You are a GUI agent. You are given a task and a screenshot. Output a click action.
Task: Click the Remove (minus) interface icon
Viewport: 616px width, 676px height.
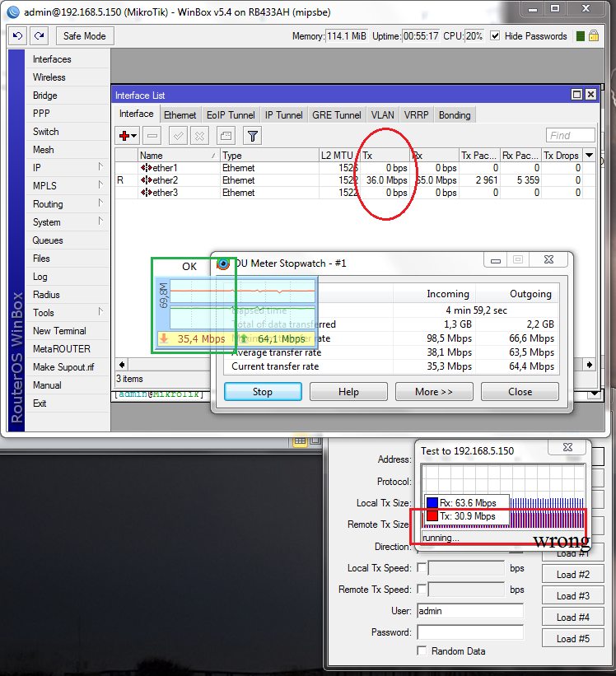[x=152, y=136]
